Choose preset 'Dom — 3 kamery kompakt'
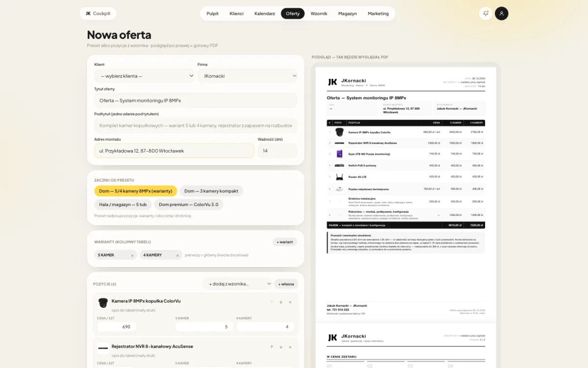This screenshot has width=588, height=368. [211, 191]
